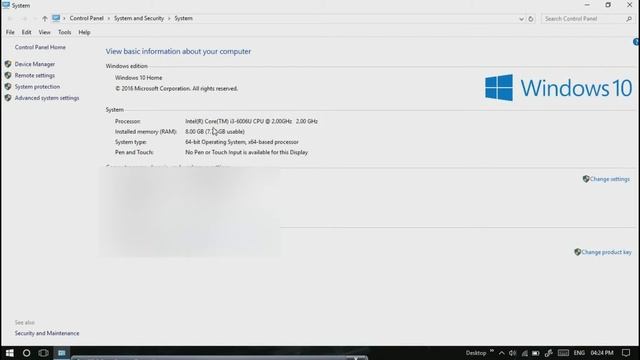
Task: Open the Action Center notification icon
Action: 626,353
